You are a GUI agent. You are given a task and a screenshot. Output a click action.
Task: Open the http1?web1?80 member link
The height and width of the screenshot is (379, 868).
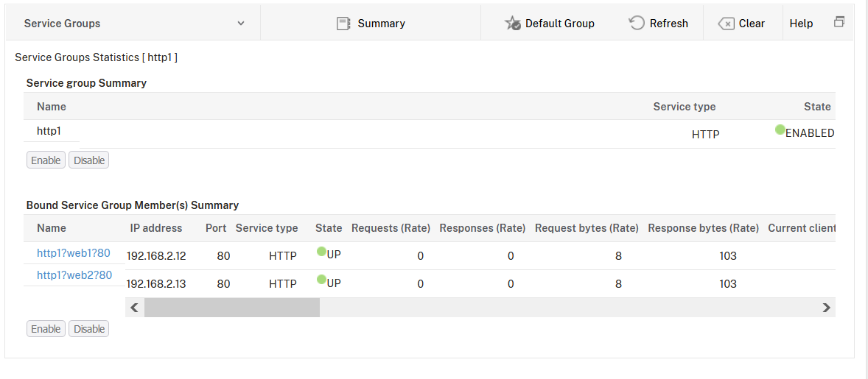coord(74,253)
